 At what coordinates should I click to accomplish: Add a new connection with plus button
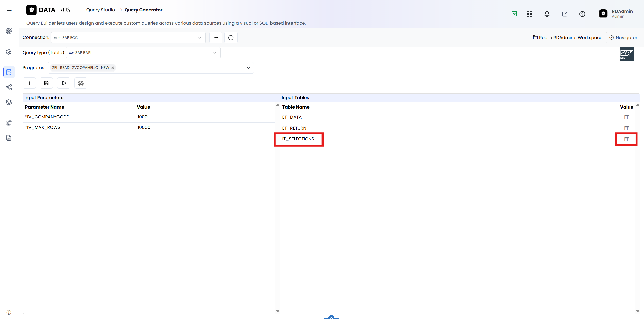click(216, 38)
